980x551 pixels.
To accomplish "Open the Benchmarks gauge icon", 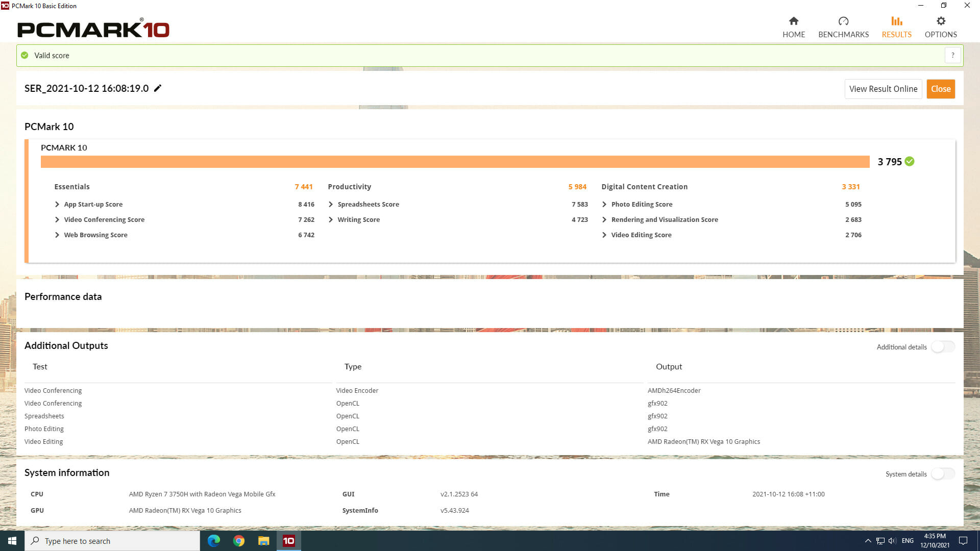I will pos(843,21).
